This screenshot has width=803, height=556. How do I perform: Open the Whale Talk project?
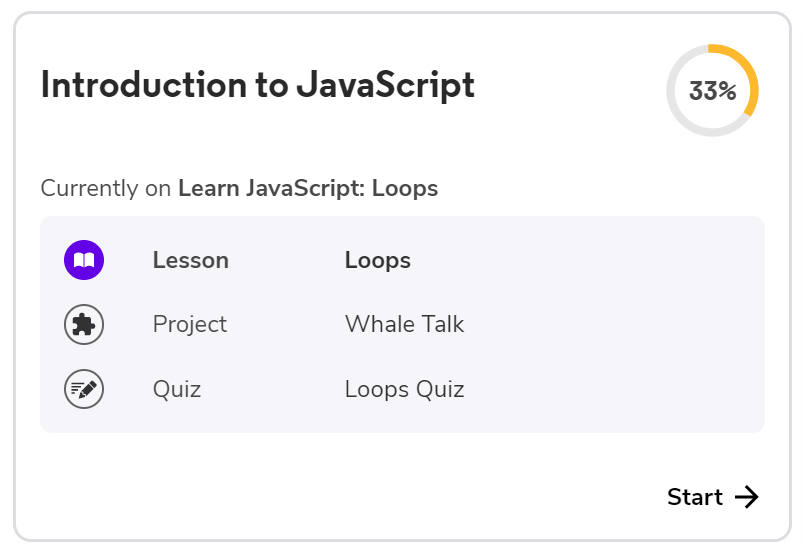[404, 325]
